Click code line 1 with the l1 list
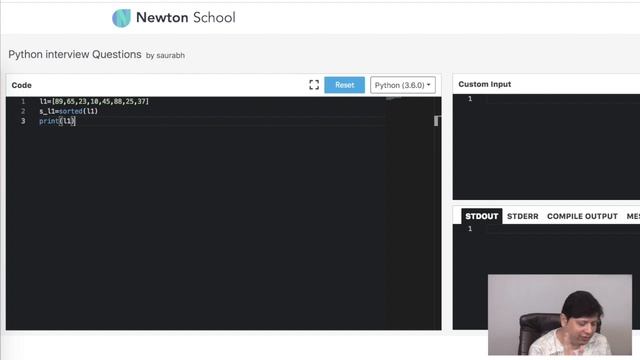Image resolution: width=640 pixels, height=360 pixels. click(x=94, y=101)
